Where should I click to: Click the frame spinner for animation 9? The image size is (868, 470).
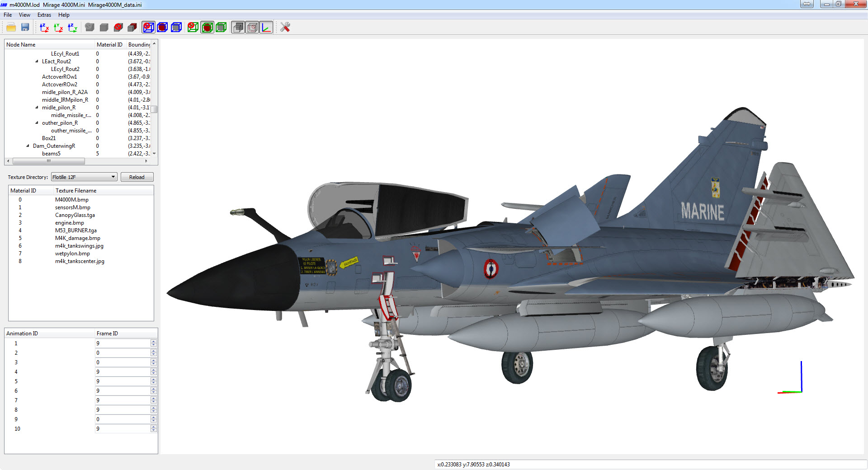(154, 419)
